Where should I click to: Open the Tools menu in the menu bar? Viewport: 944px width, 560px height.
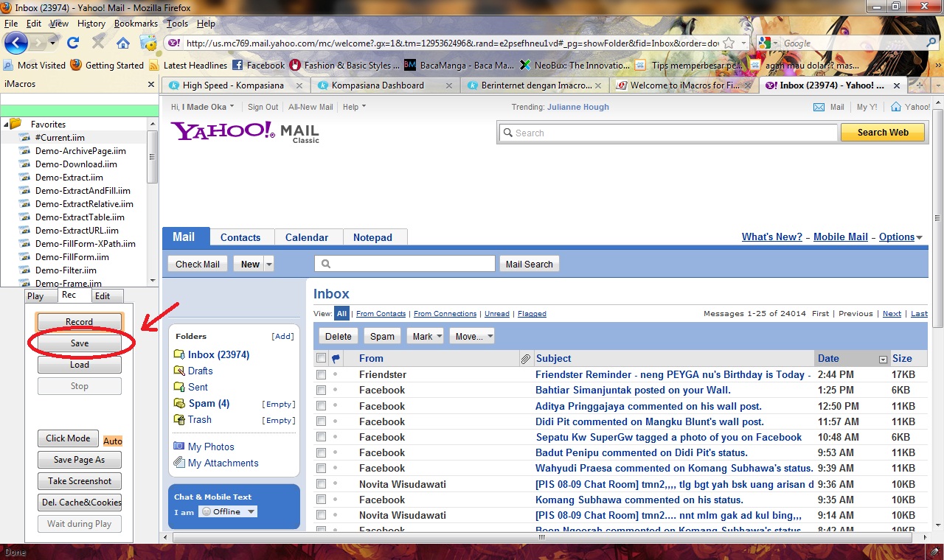pos(177,24)
